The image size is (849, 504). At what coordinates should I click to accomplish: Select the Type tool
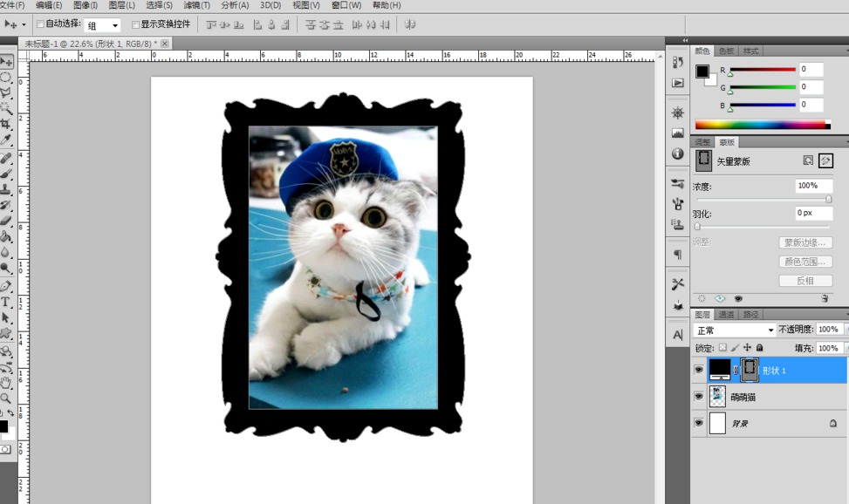pyautogui.click(x=6, y=302)
